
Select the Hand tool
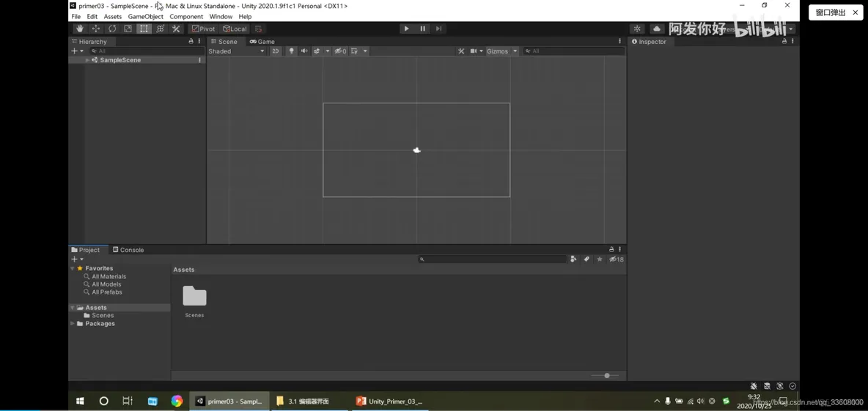point(80,29)
